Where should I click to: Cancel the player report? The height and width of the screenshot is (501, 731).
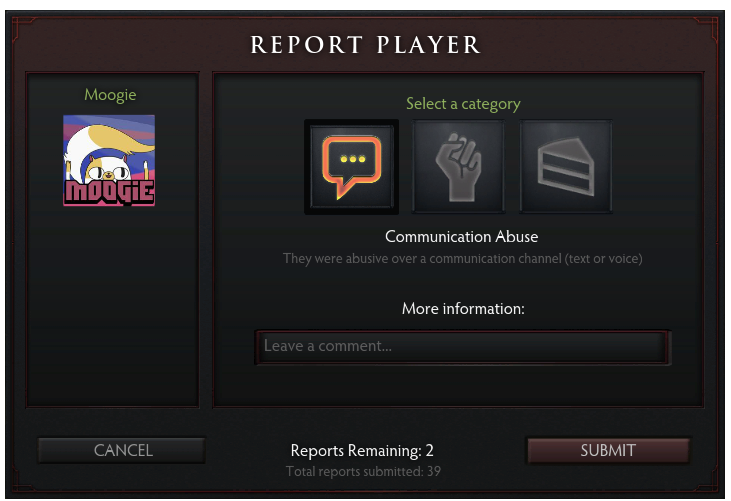122,450
